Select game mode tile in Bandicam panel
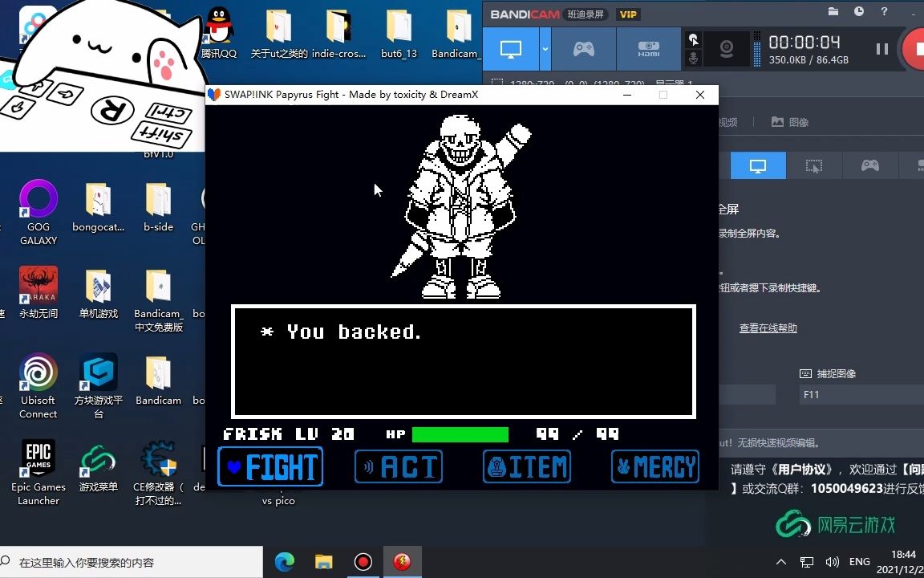The height and width of the screenshot is (578, 924). (870, 165)
